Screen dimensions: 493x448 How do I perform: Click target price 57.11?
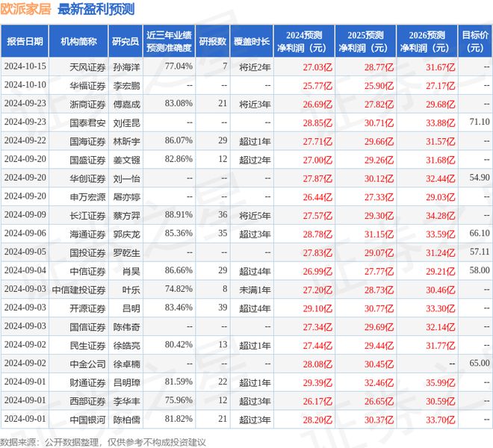click(480, 252)
